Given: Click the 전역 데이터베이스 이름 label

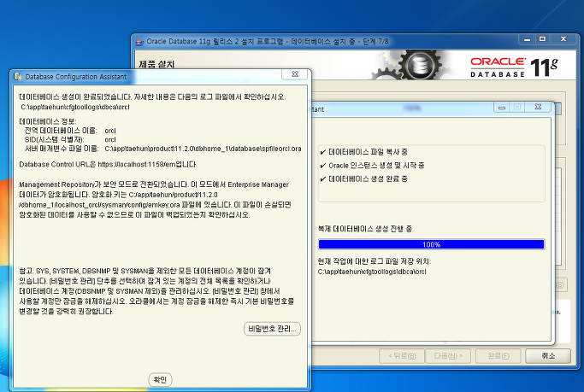Looking at the screenshot, I should (61, 131).
